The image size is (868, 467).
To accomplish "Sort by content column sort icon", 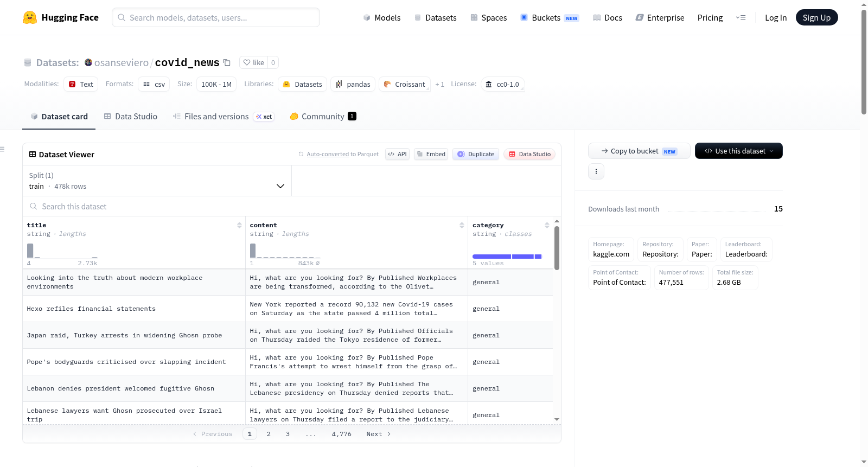I will 462,225.
